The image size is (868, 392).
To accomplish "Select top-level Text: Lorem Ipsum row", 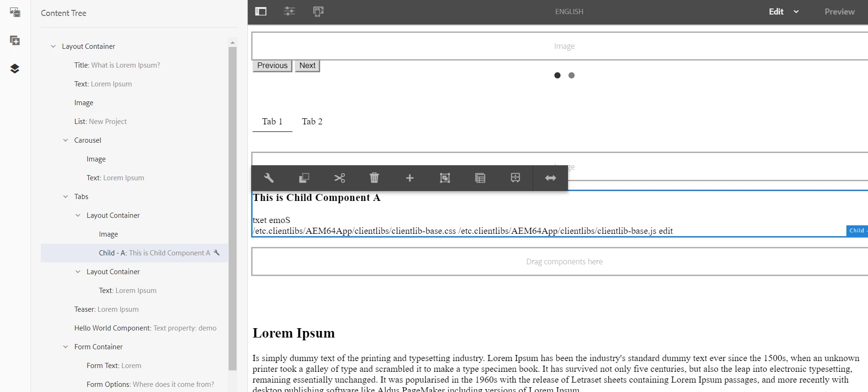I will (134, 84).
